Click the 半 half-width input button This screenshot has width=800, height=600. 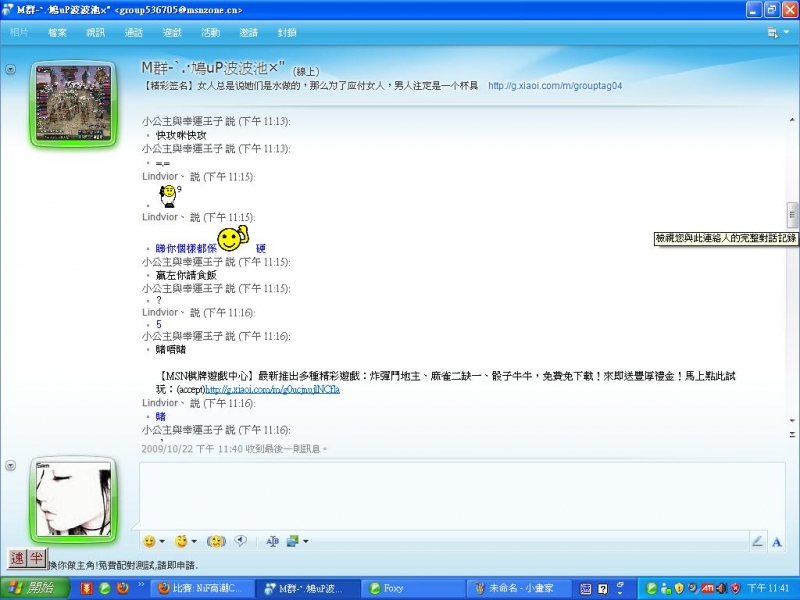(36, 558)
